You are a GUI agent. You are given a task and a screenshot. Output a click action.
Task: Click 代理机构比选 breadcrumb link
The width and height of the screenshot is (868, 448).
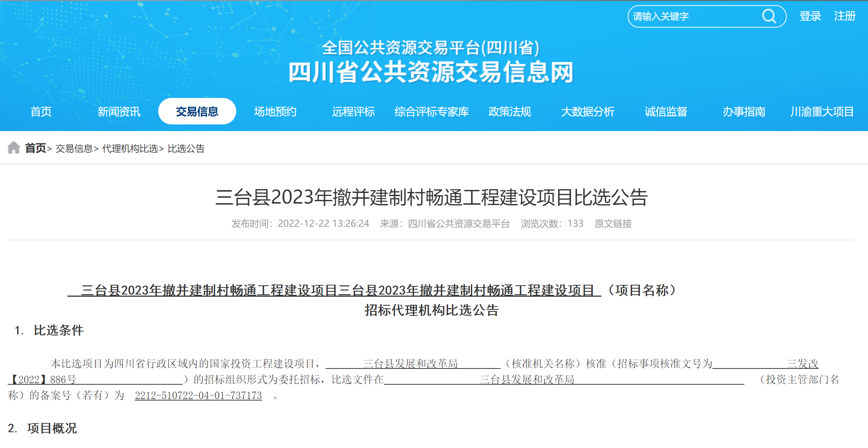[x=130, y=149]
